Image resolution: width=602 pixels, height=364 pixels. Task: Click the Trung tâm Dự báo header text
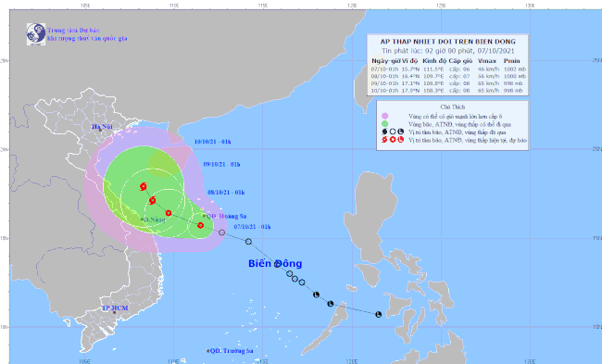pos(74,31)
